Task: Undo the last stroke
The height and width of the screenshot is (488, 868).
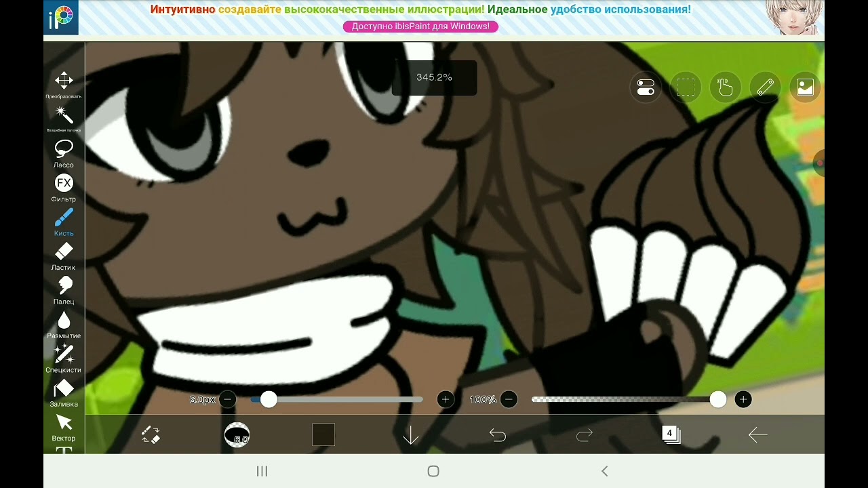Action: (x=498, y=435)
